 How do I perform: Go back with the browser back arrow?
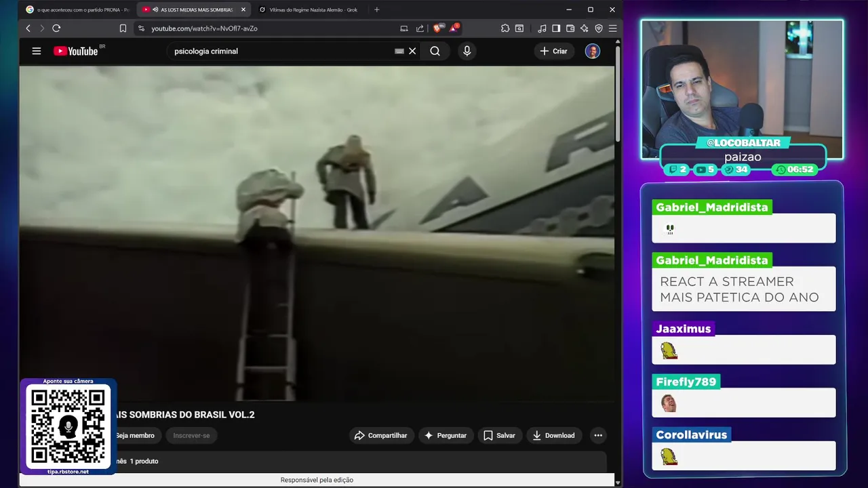pyautogui.click(x=28, y=28)
